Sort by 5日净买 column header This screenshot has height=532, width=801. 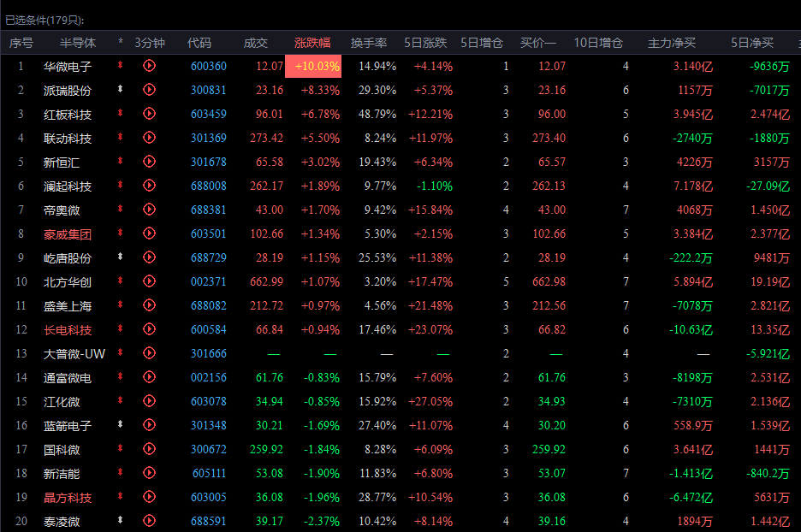(751, 43)
